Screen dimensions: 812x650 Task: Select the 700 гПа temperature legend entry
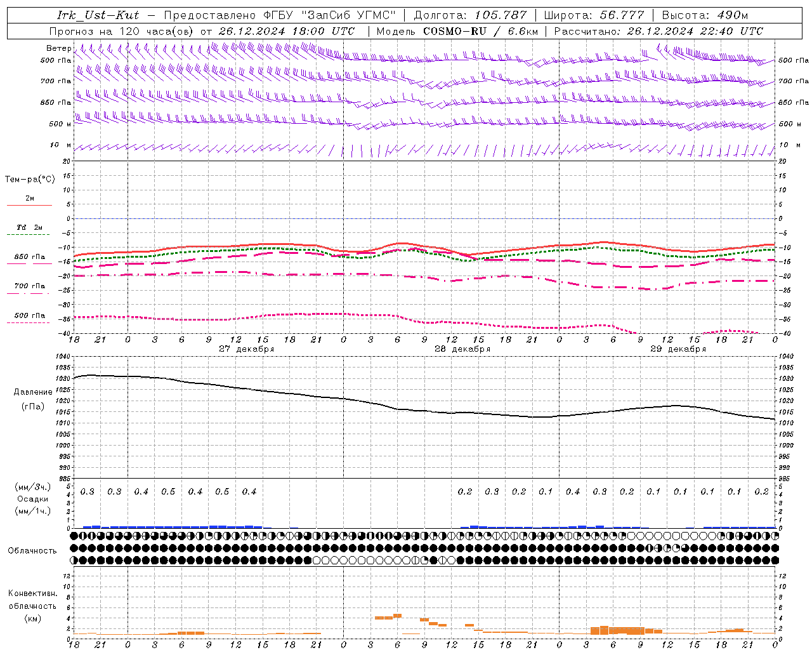[29, 289]
